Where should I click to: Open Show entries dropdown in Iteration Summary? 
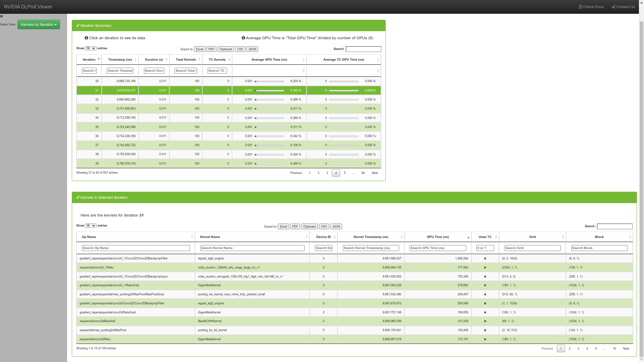(91, 48)
